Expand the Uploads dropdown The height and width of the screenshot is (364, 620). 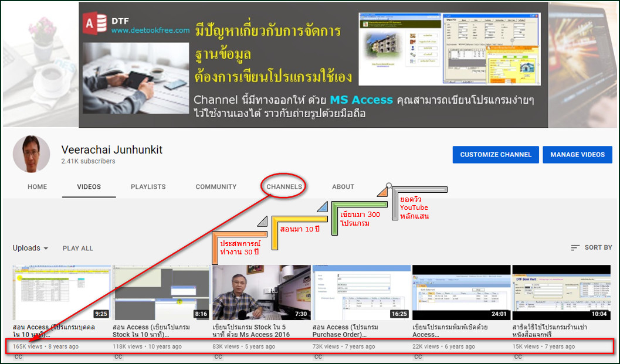[31, 248]
